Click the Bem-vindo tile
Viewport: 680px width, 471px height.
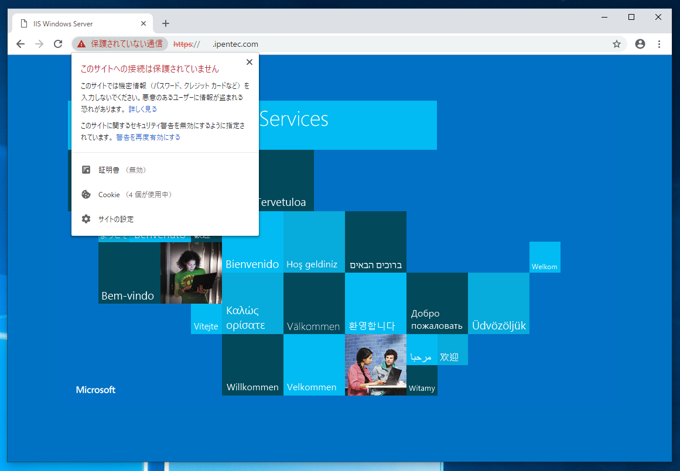pos(129,273)
